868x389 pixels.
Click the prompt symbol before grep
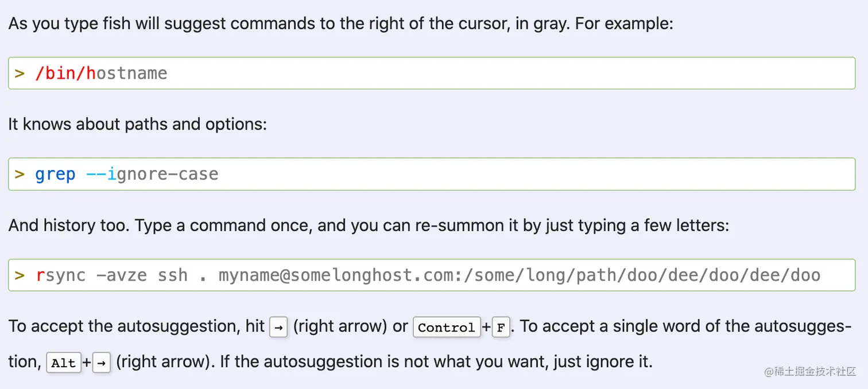tap(20, 174)
